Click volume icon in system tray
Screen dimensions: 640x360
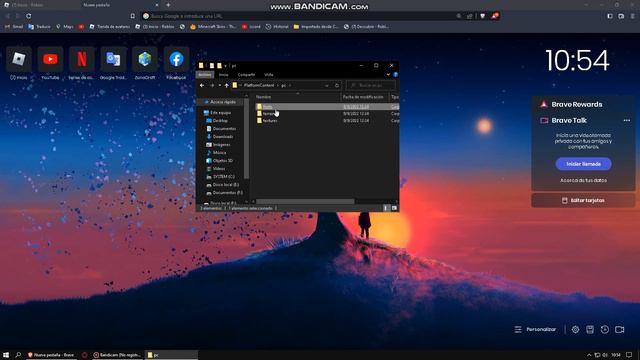click(x=605, y=355)
